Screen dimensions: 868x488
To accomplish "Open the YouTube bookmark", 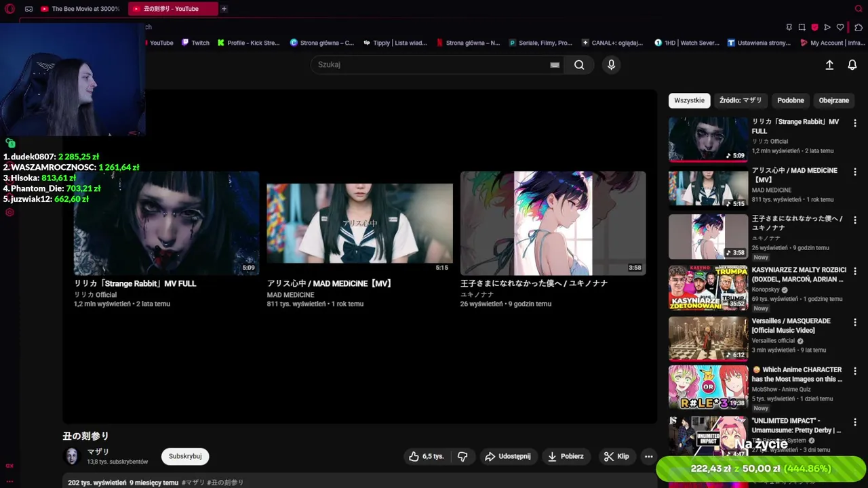I will [x=159, y=43].
